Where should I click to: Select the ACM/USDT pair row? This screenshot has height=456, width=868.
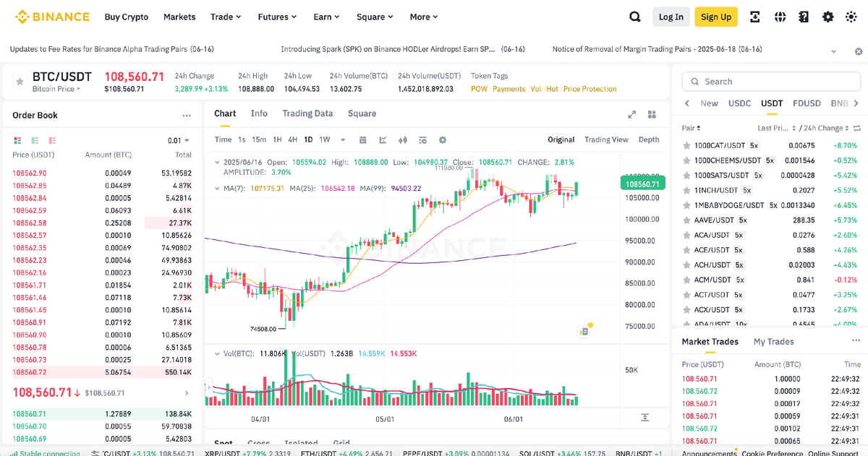(x=770, y=280)
